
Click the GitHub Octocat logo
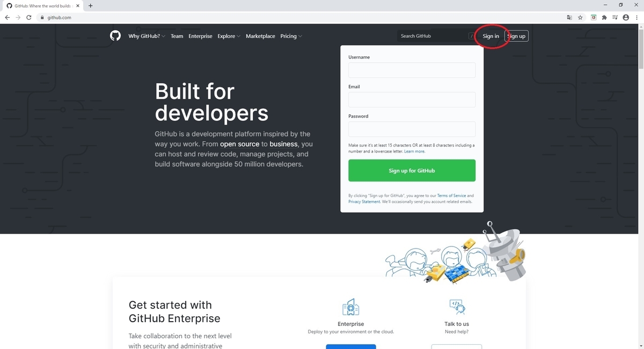[115, 36]
